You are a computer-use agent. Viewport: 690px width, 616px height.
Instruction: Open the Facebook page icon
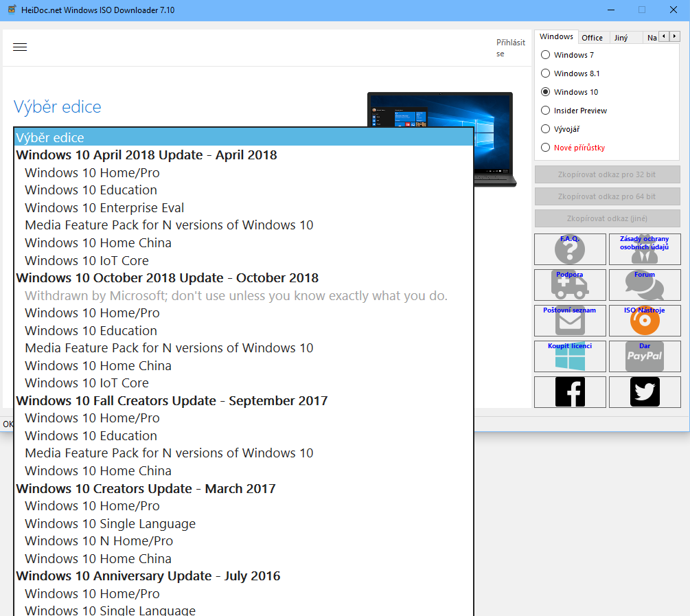pos(570,392)
